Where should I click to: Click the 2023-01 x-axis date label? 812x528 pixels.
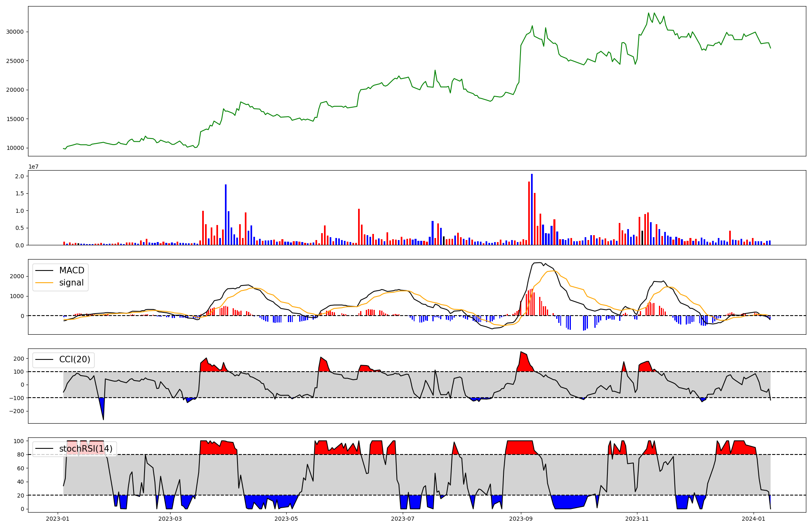tap(58, 519)
